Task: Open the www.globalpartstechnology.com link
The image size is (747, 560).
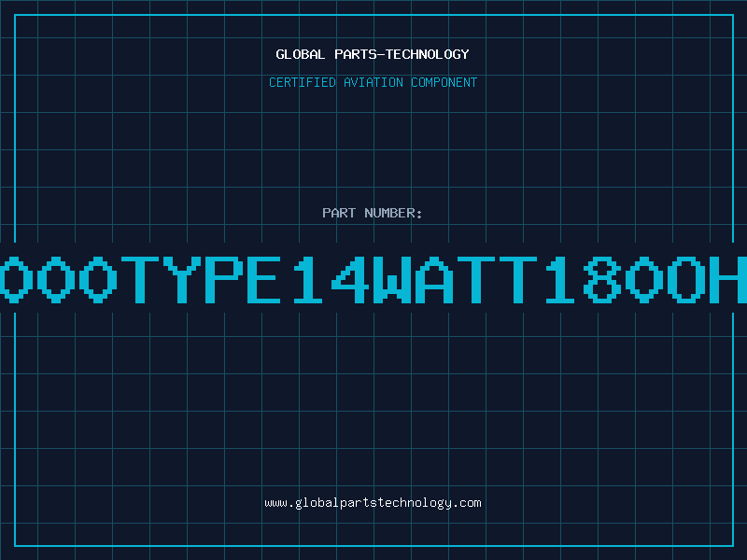Action: click(373, 503)
